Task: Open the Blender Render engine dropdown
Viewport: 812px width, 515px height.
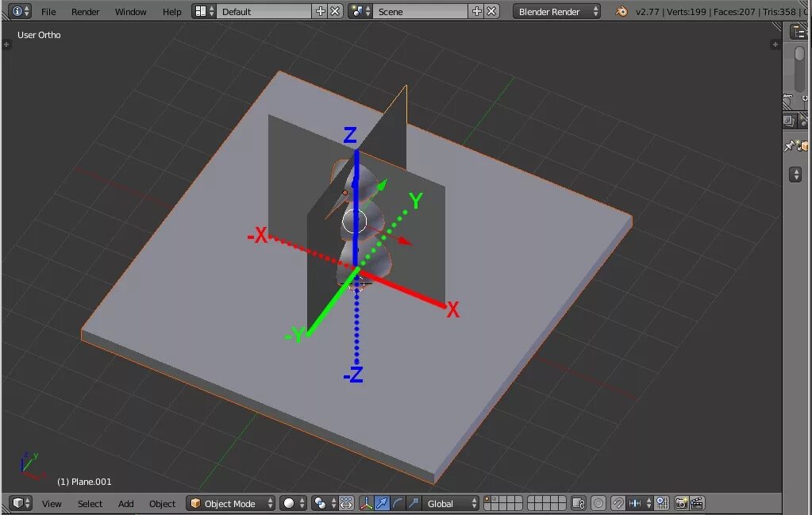Action: 556,11
